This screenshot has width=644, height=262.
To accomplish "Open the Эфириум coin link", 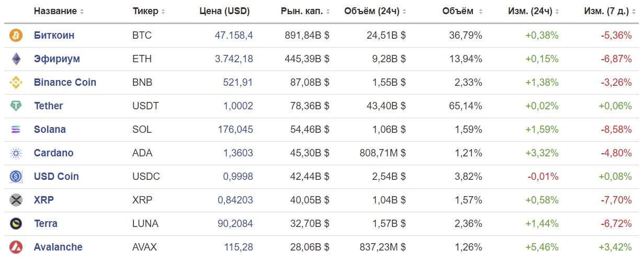I will pyautogui.click(x=57, y=59).
